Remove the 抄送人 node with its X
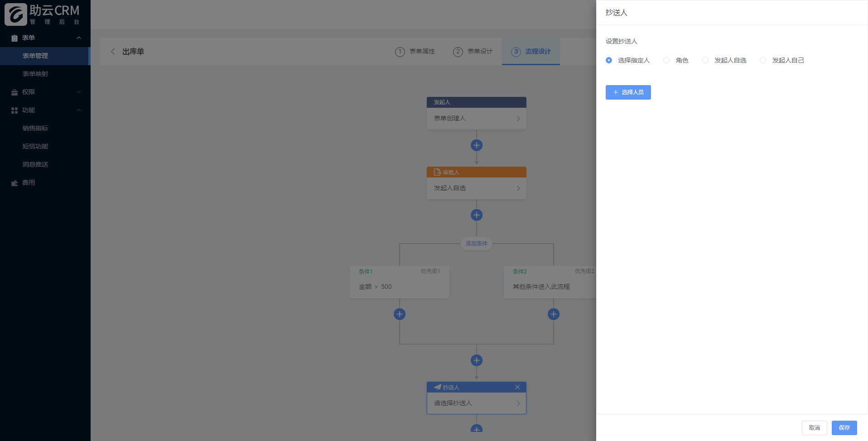The width and height of the screenshot is (868, 441). (x=517, y=387)
